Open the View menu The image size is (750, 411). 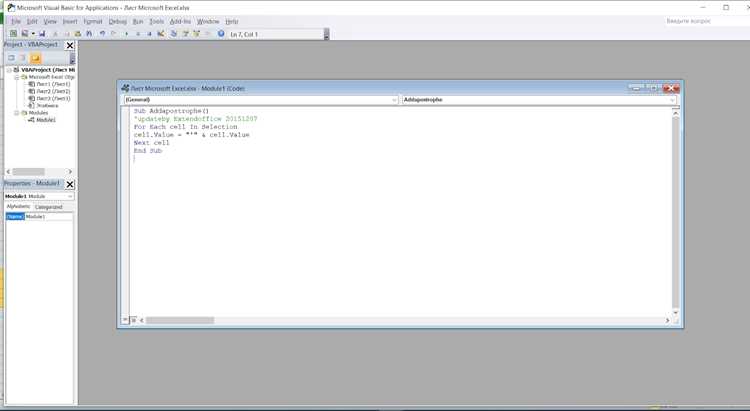[50, 22]
